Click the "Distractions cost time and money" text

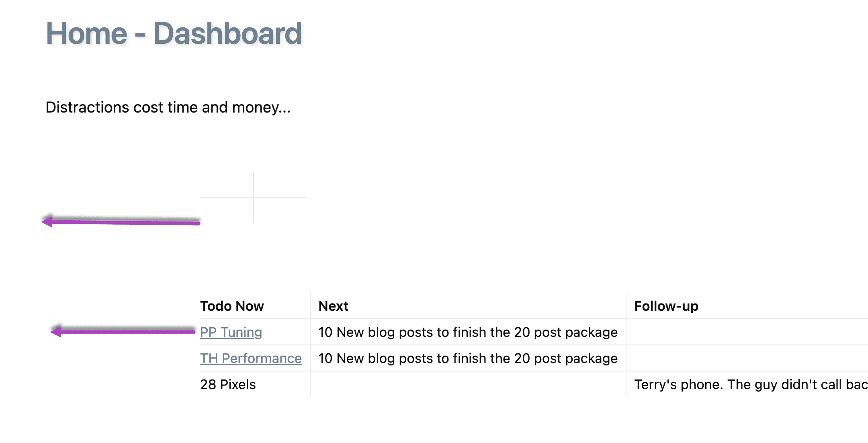coord(168,107)
